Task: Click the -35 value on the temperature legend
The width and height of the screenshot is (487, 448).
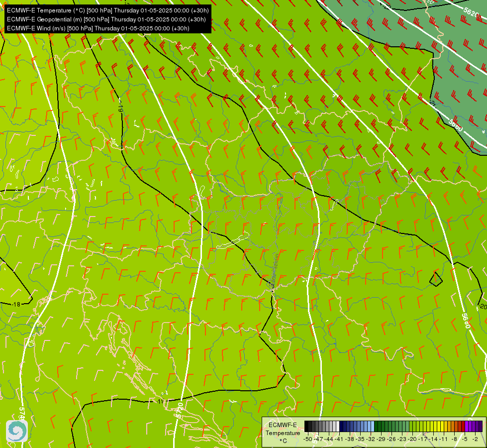Action: pos(360,439)
